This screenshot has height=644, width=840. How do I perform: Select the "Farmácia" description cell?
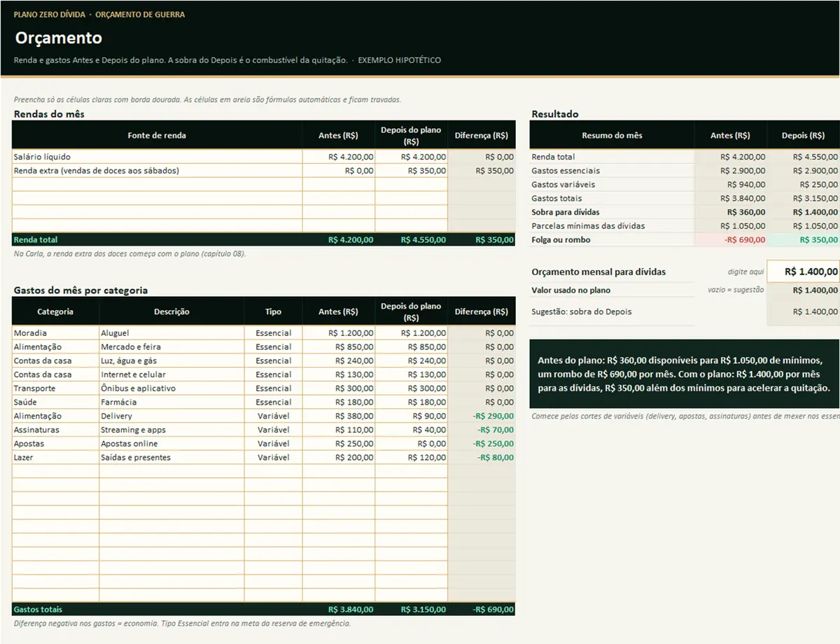pyautogui.click(x=171, y=402)
